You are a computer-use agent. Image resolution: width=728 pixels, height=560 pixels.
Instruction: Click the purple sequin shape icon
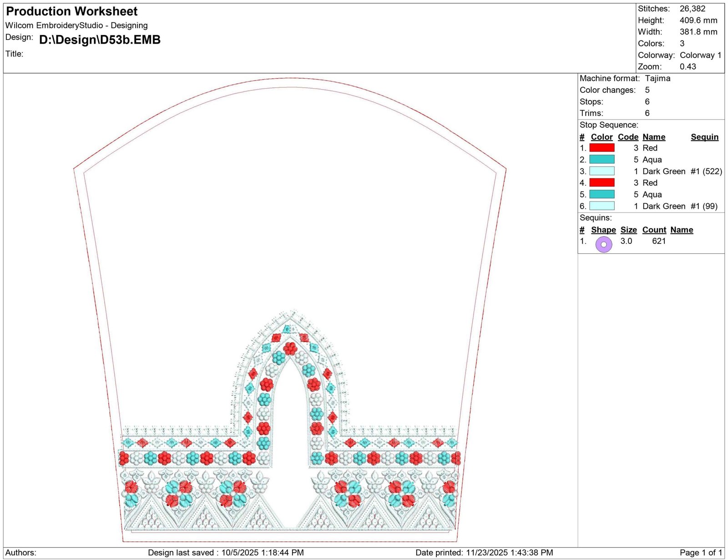[x=603, y=244]
